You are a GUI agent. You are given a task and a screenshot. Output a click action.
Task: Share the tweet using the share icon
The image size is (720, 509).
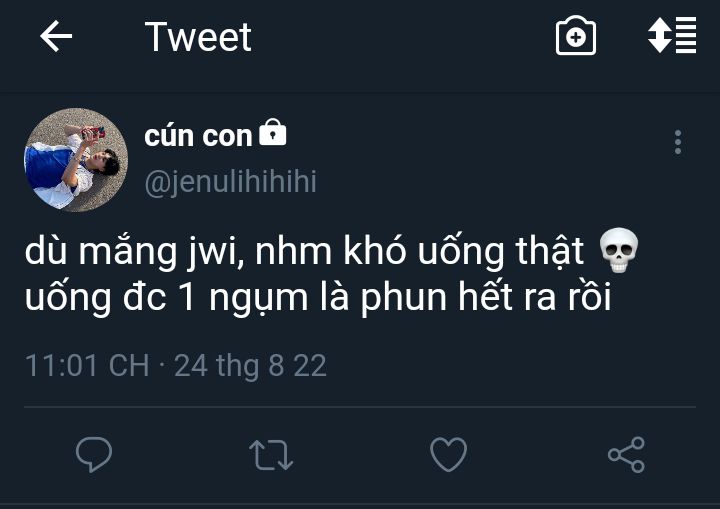coord(626,455)
